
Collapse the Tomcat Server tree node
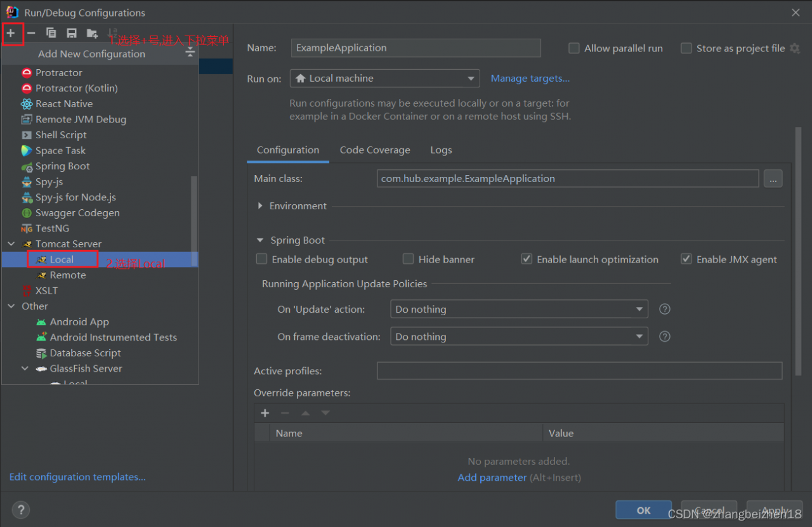click(x=11, y=244)
